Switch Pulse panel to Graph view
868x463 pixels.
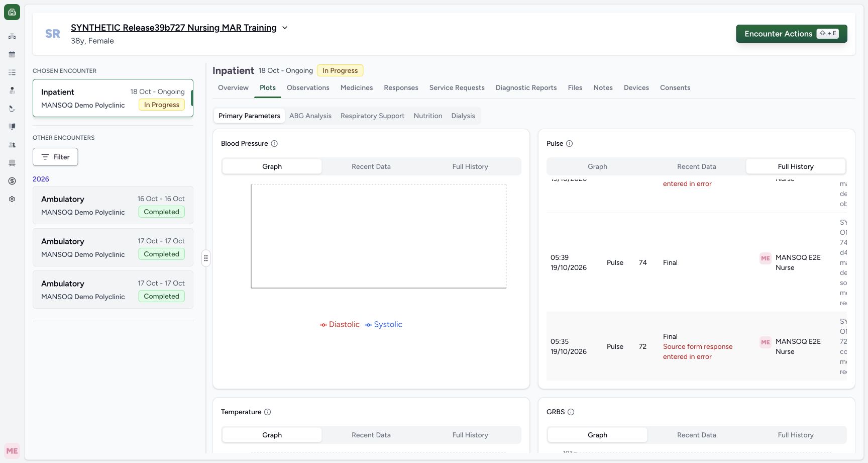click(x=597, y=166)
